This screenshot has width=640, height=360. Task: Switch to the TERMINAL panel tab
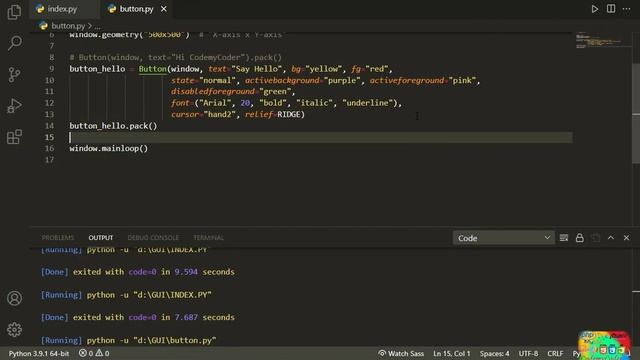pos(208,238)
